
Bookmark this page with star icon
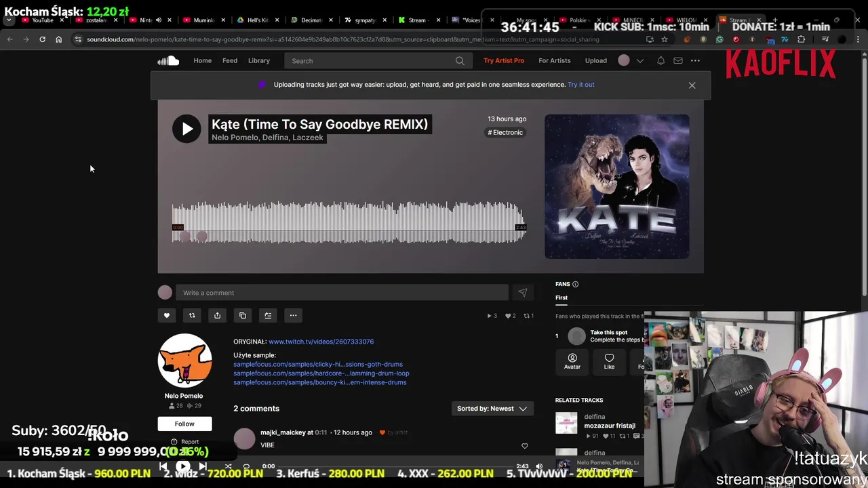[x=665, y=39]
